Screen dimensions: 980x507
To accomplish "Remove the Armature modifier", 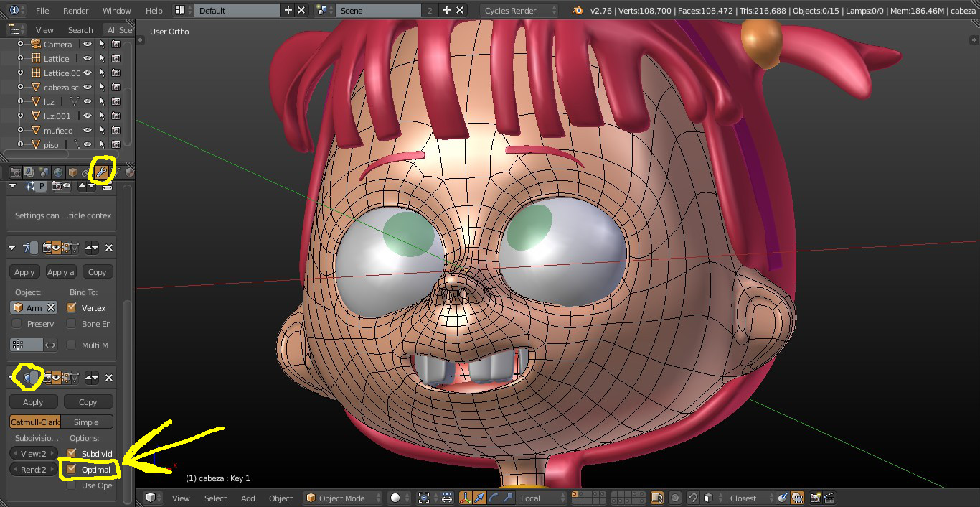I will [109, 248].
